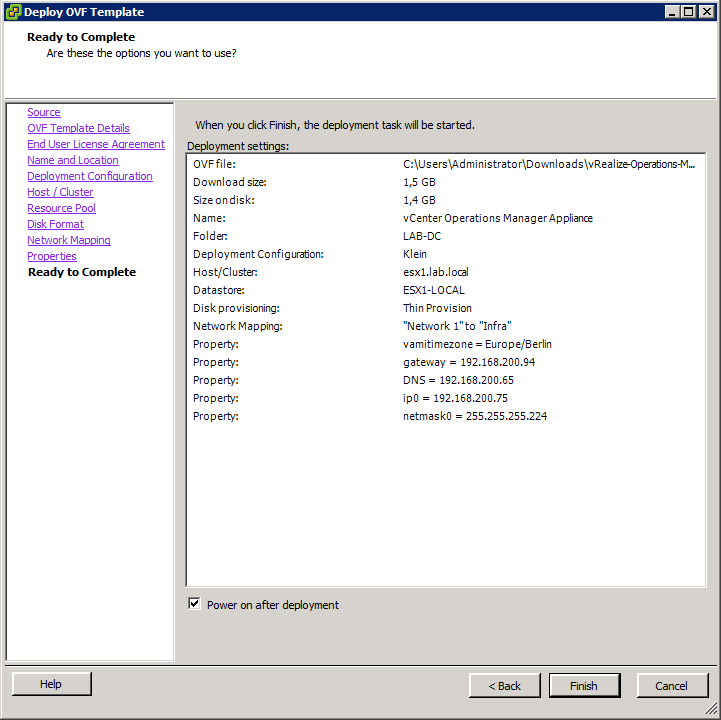Close the Deploy OVF Template window
Viewport: 721px width, 720px height.
[706, 12]
